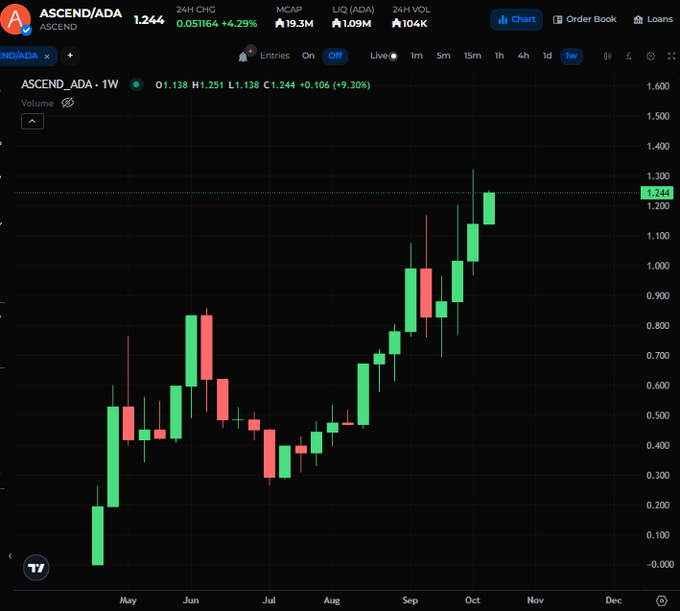Click the Oct label on time axis
The image size is (680, 611).
[x=472, y=600]
